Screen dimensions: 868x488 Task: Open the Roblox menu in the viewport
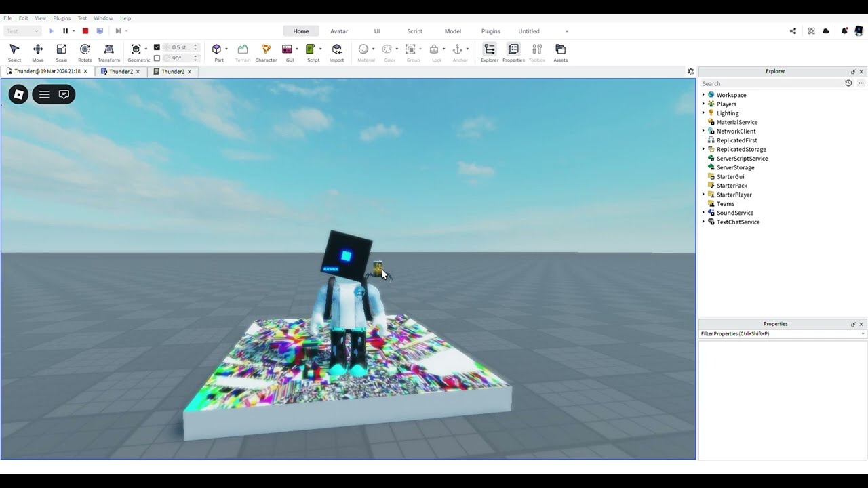coord(19,95)
